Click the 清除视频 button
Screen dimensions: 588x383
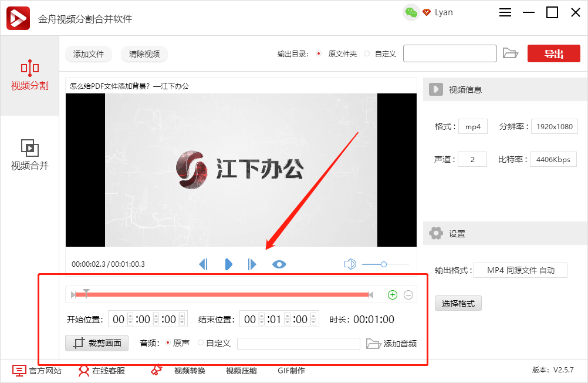point(144,54)
